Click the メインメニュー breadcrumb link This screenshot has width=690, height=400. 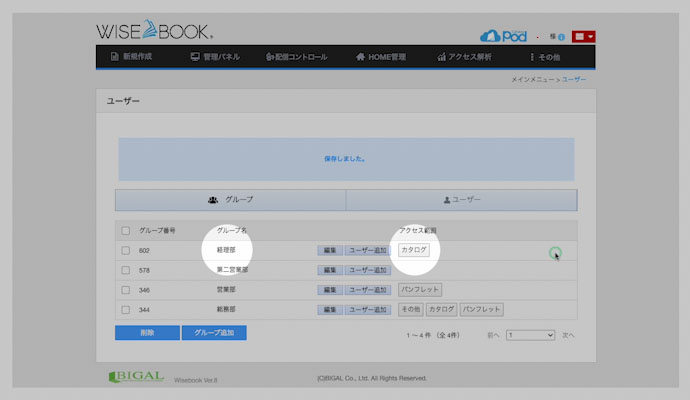[x=533, y=78]
